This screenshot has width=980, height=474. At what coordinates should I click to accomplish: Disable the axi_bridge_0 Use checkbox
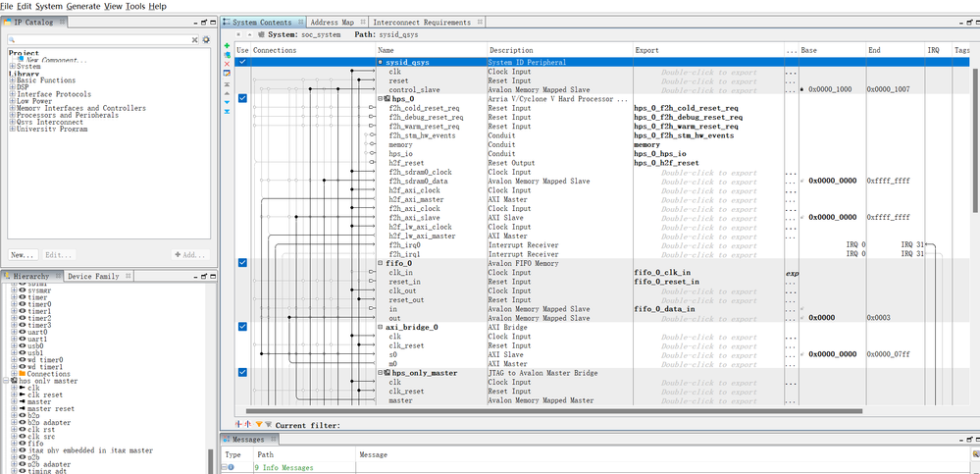pyautogui.click(x=242, y=327)
